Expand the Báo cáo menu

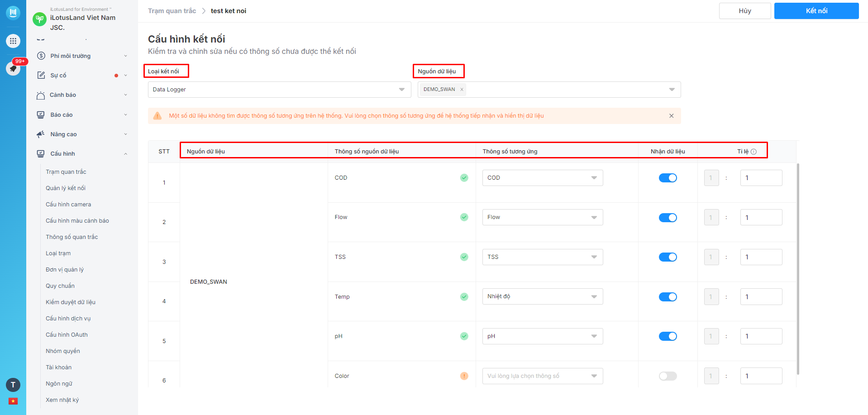point(125,115)
